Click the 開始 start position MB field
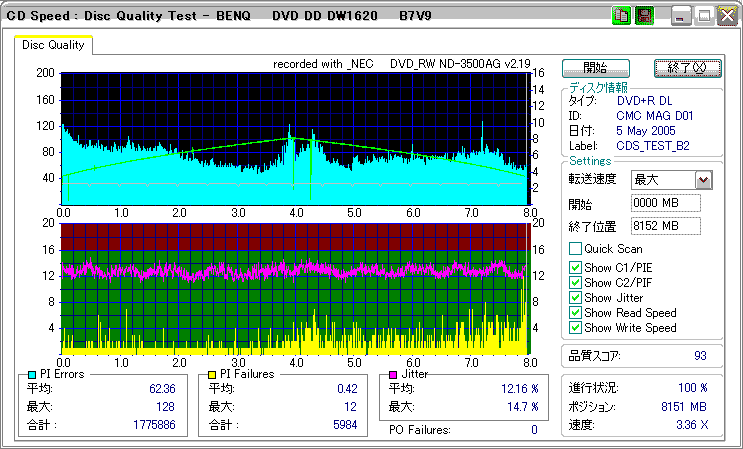Viewport: 743px width, 449px height. click(x=666, y=203)
